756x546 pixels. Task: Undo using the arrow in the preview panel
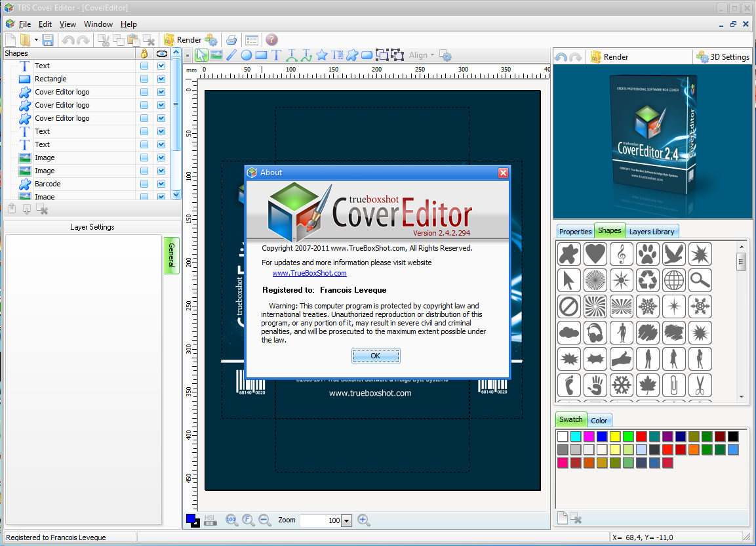(x=561, y=57)
